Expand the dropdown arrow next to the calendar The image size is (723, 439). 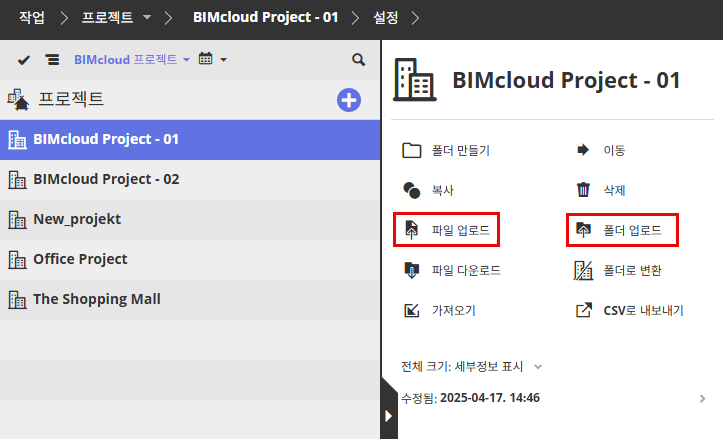coord(224,59)
